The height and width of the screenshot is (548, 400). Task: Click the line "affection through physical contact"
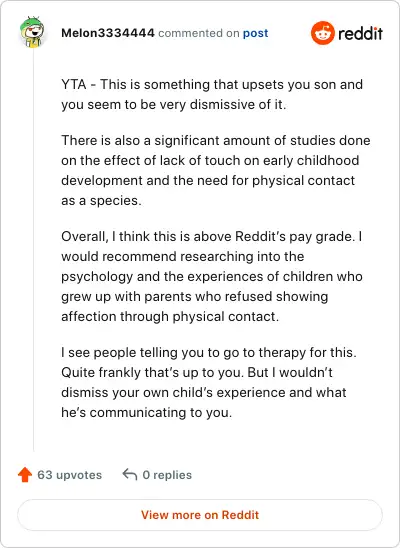click(x=170, y=317)
